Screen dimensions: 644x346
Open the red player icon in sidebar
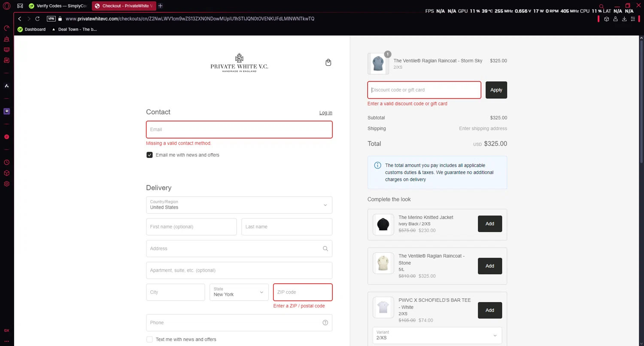pos(6,137)
